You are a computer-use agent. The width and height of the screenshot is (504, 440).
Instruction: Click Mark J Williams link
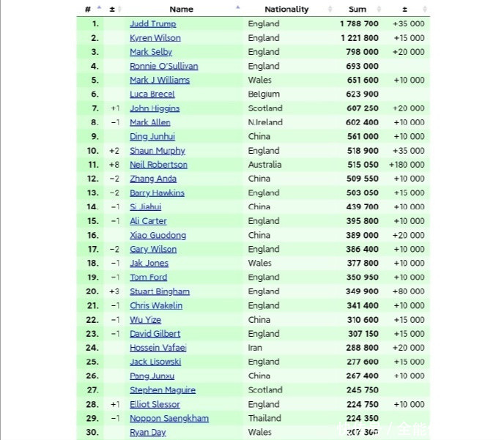(159, 81)
